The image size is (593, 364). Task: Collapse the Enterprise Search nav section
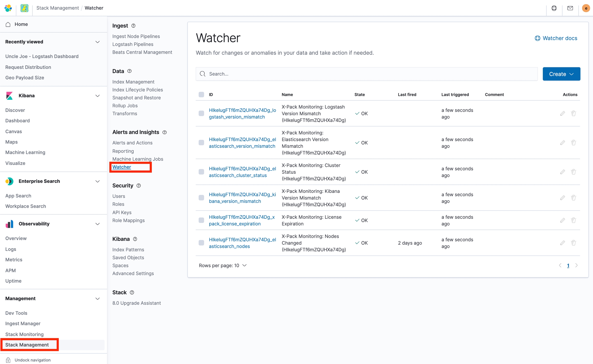click(98, 181)
